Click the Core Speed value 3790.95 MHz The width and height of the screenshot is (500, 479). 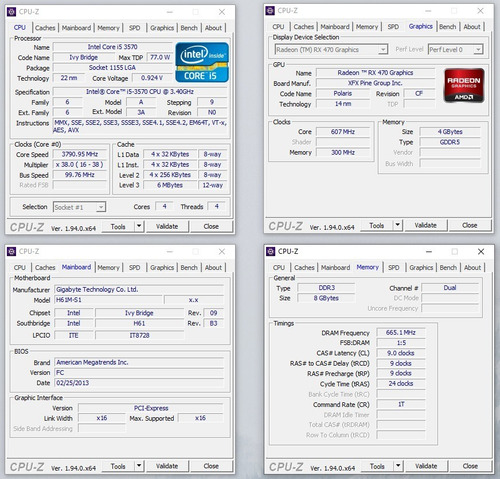[80, 154]
